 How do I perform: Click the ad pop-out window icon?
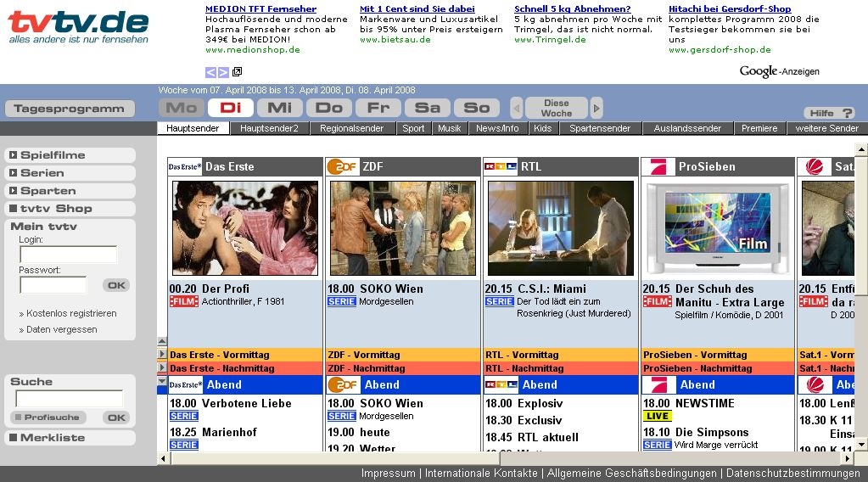coord(237,71)
